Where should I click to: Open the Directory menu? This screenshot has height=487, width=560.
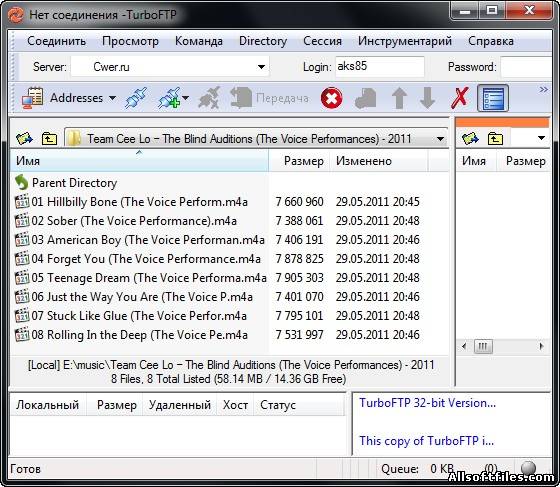click(263, 41)
